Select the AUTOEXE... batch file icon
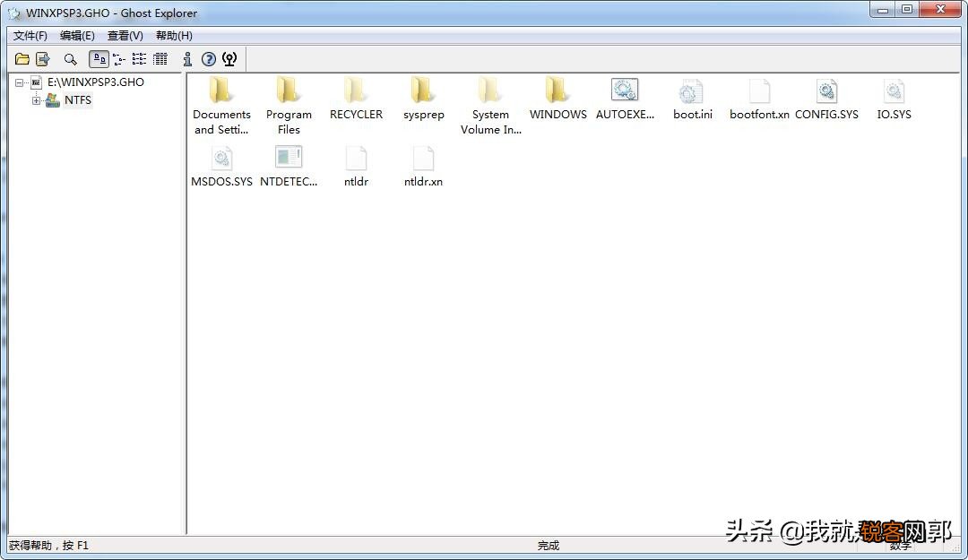This screenshot has height=560, width=968. tap(625, 99)
